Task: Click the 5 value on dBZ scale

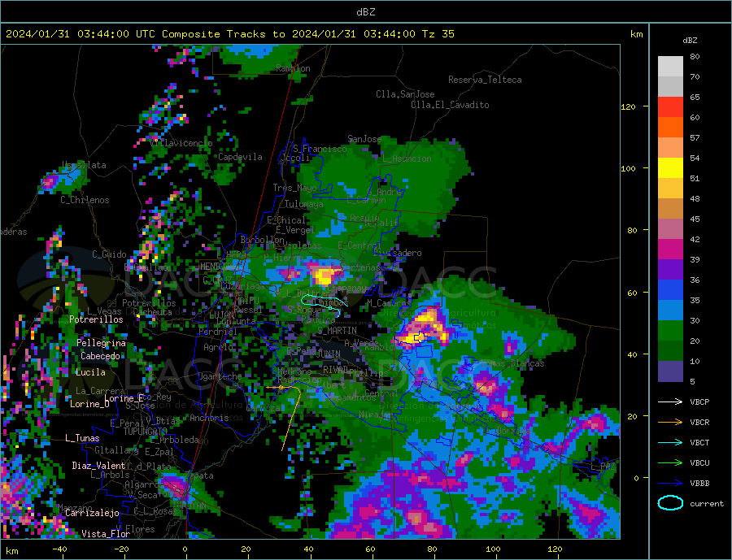Action: (x=692, y=381)
